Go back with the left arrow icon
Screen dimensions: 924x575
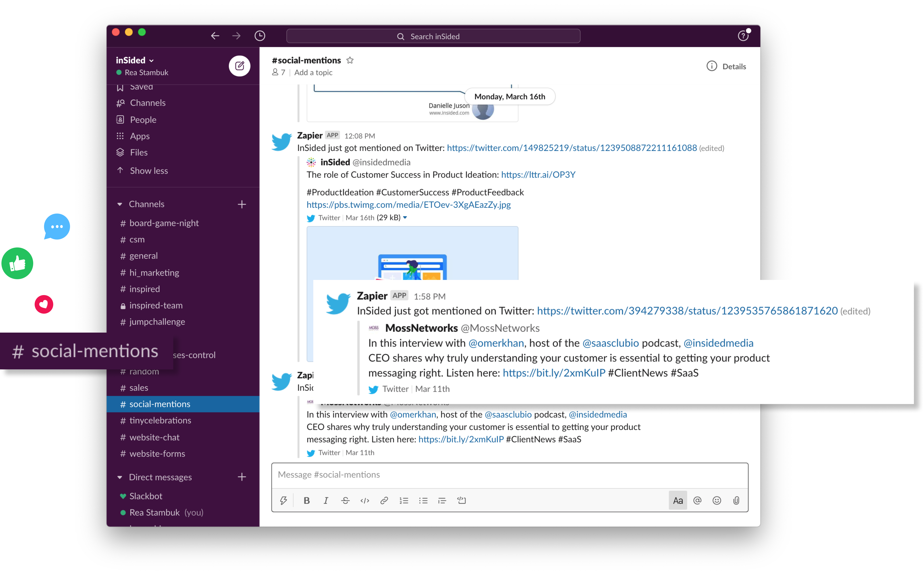(215, 36)
